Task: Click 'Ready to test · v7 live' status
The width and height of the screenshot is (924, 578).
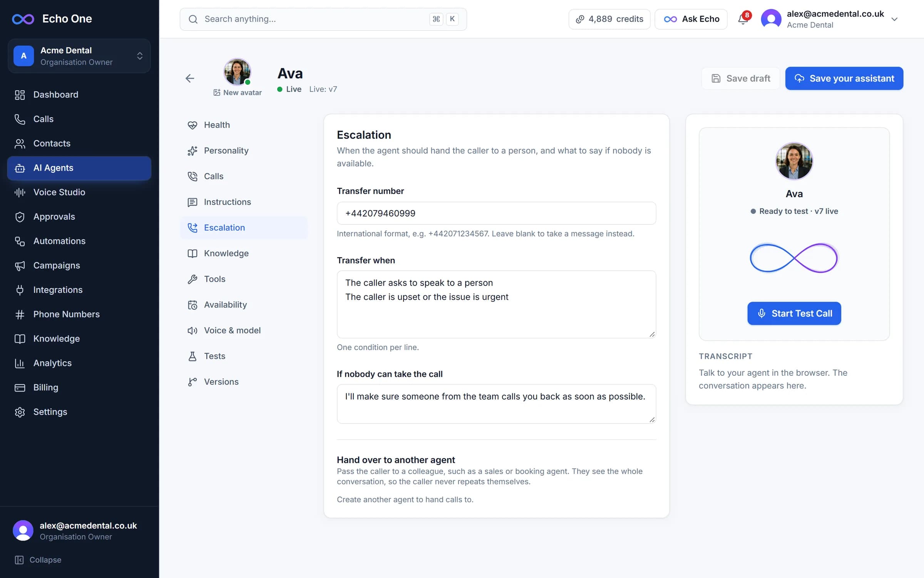Action: click(x=794, y=211)
